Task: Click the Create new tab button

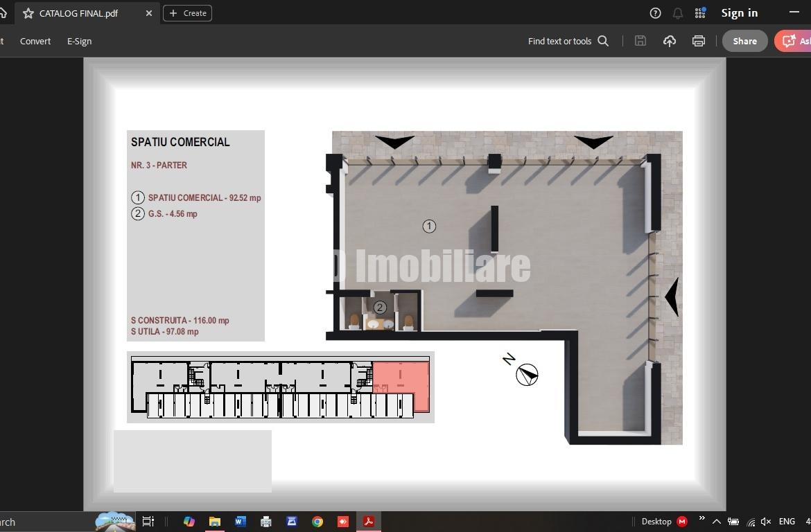Action: click(x=188, y=13)
